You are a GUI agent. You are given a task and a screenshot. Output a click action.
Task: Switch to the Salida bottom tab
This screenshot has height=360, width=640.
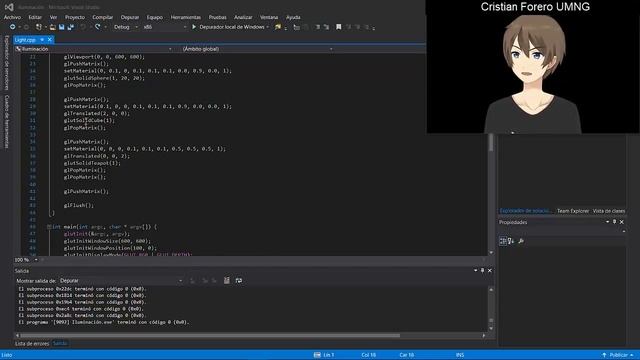pos(60,344)
